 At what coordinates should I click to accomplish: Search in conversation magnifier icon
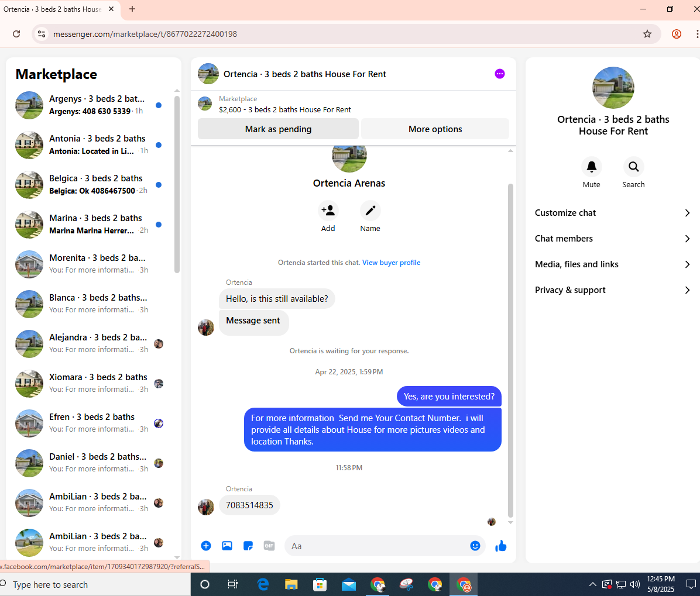point(633,167)
